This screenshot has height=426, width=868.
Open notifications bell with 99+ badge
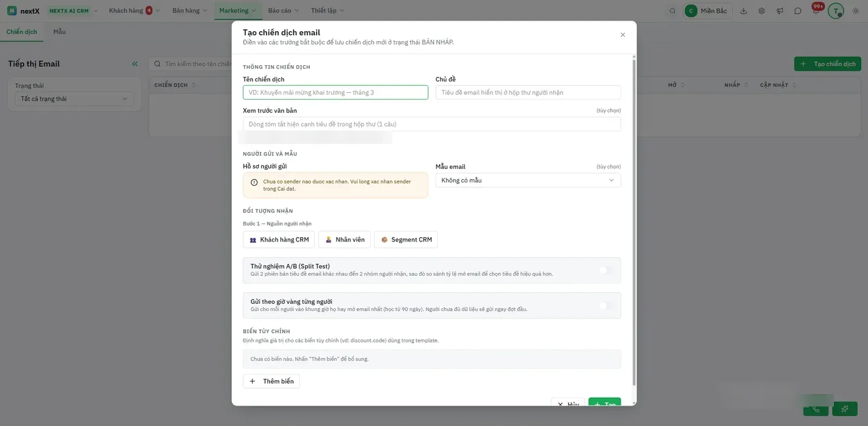tap(816, 10)
